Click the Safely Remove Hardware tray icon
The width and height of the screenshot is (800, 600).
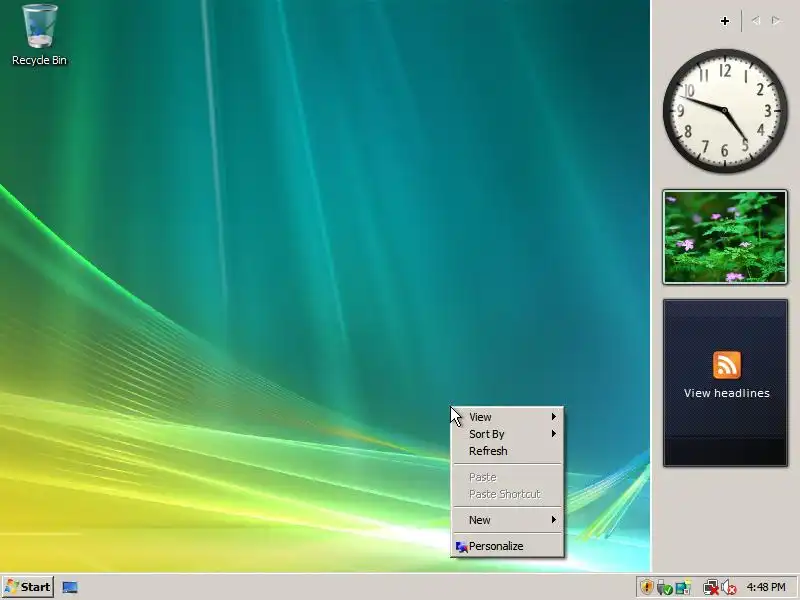point(664,587)
